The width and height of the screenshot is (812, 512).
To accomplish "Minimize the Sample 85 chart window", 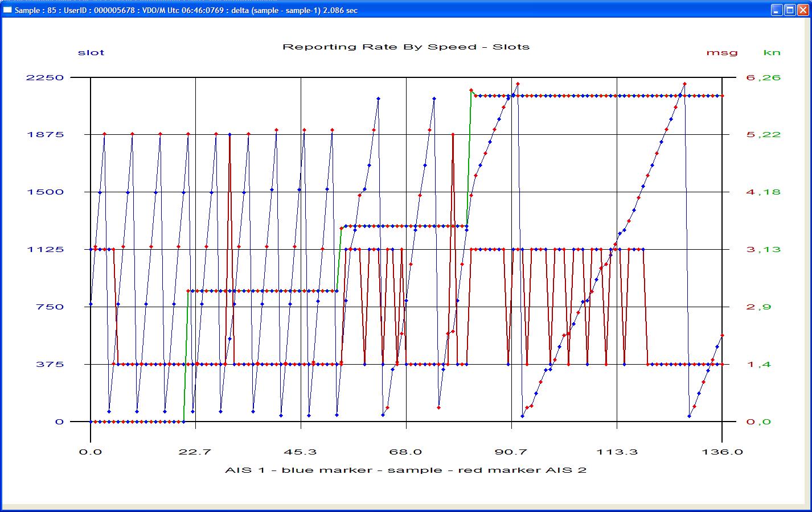I will pos(777,10).
